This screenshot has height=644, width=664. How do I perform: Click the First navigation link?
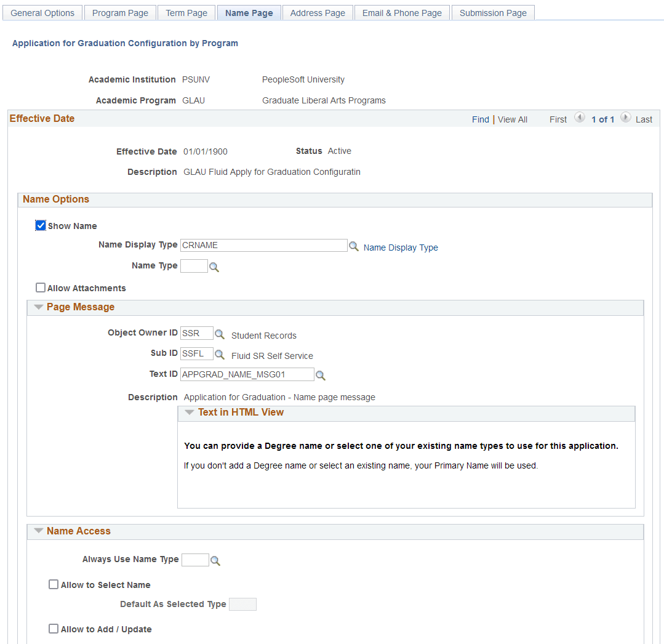click(x=558, y=119)
